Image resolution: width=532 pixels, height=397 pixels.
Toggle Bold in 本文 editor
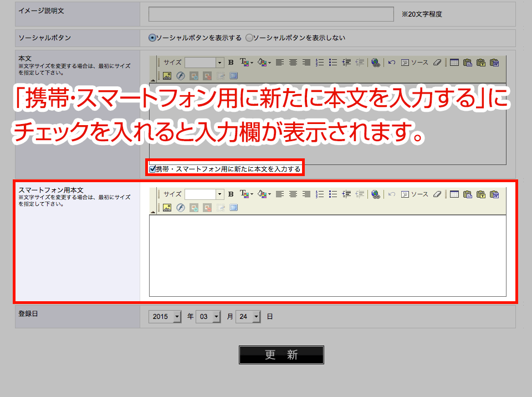click(x=231, y=63)
